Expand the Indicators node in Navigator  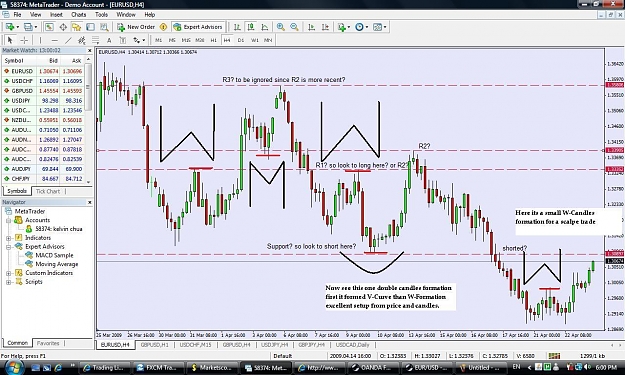click(x=8, y=238)
